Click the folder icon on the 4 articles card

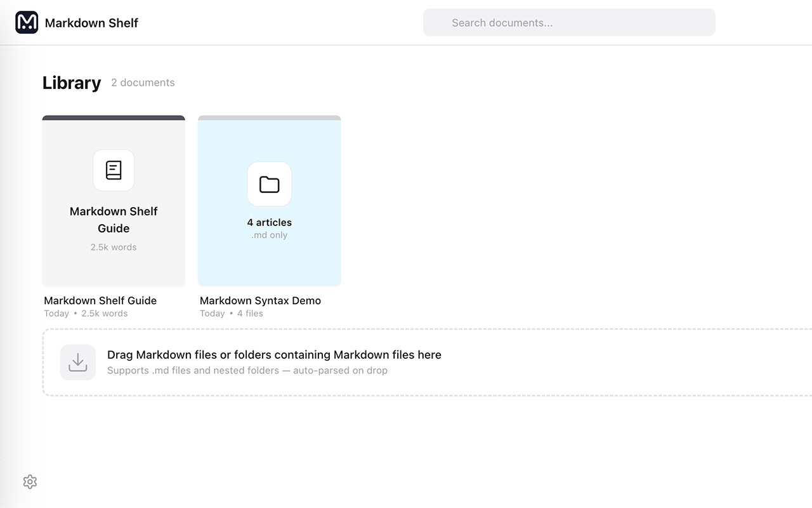click(x=270, y=184)
